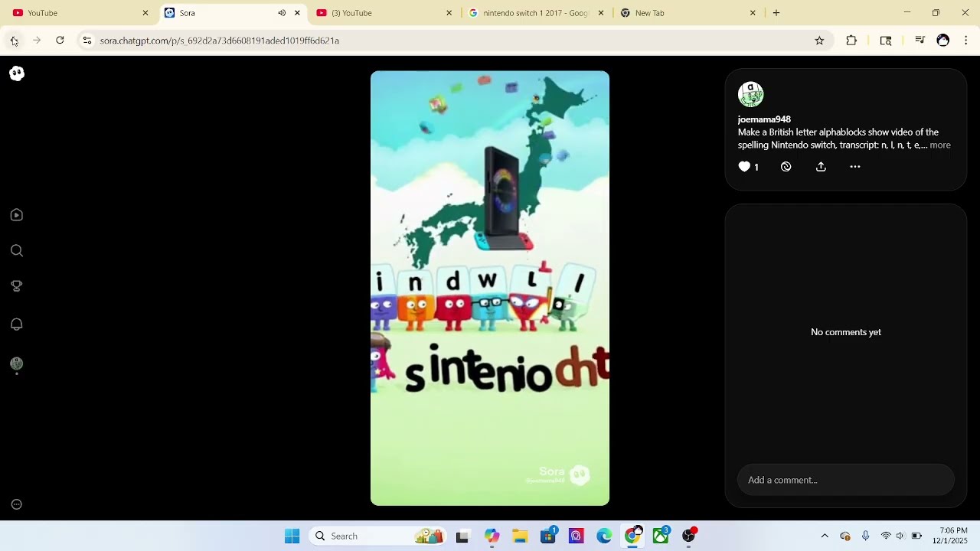
Task: Open the profile avatar in Sora sidebar
Action: [x=17, y=364]
